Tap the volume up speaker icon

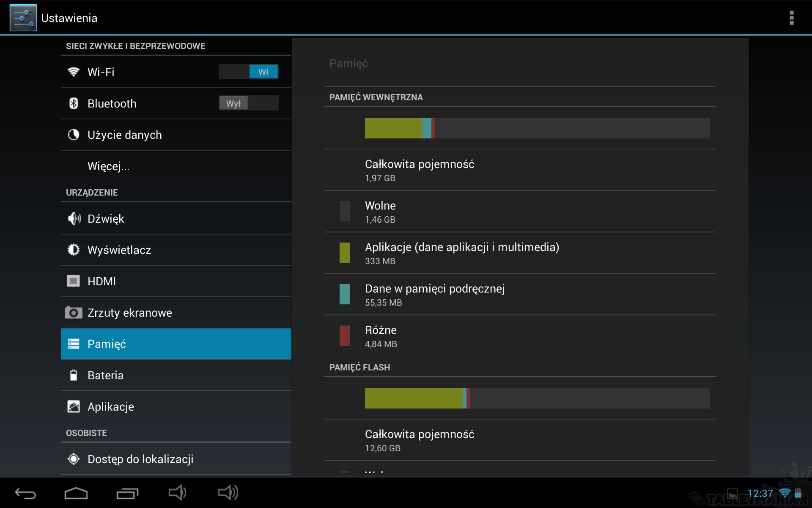(228, 493)
